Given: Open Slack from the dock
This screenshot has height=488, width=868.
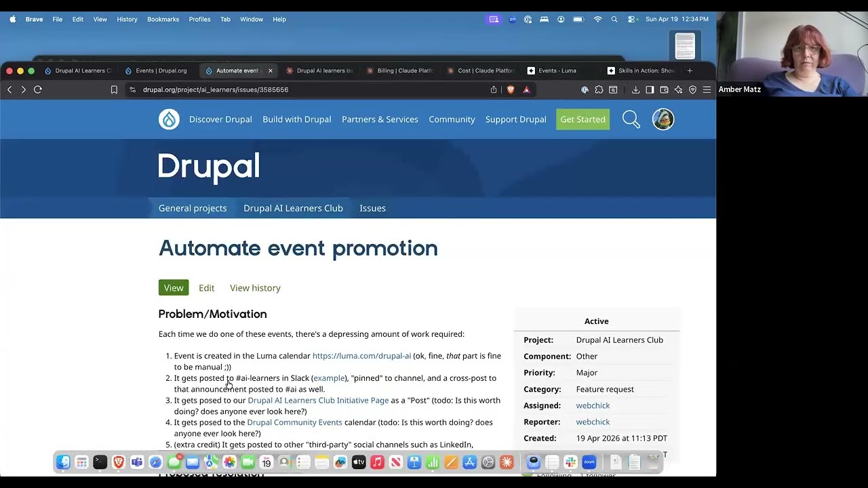Looking at the screenshot, I should [570, 462].
